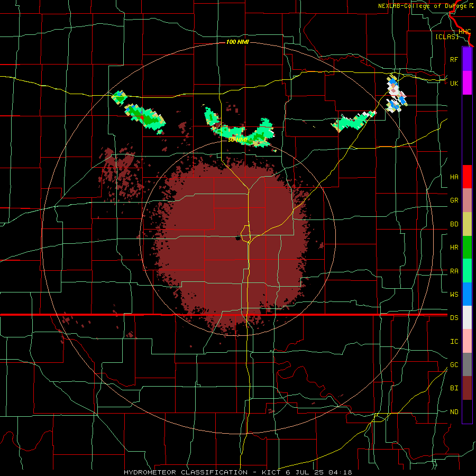Click the BD legend label
This screenshot has width=476, height=476.
point(454,224)
